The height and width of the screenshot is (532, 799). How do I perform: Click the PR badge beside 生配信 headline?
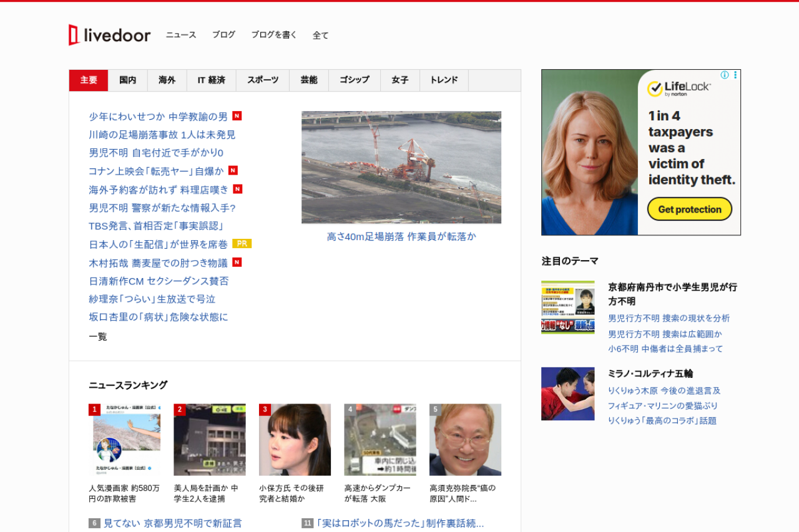(242, 244)
